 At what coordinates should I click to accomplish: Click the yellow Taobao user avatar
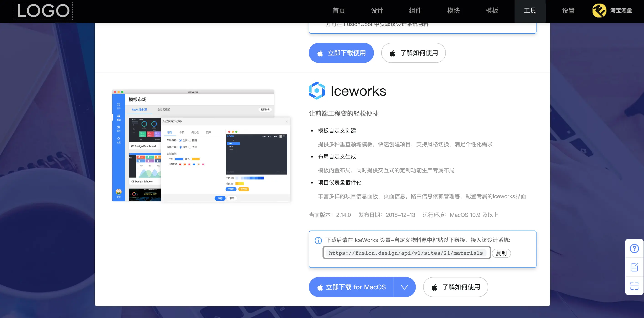[599, 10]
